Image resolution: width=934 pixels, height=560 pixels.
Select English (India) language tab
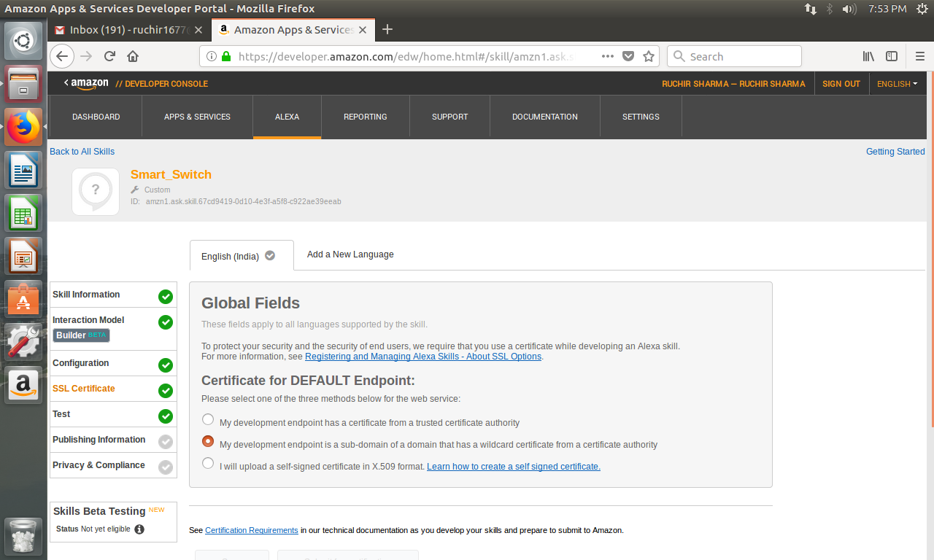242,256
